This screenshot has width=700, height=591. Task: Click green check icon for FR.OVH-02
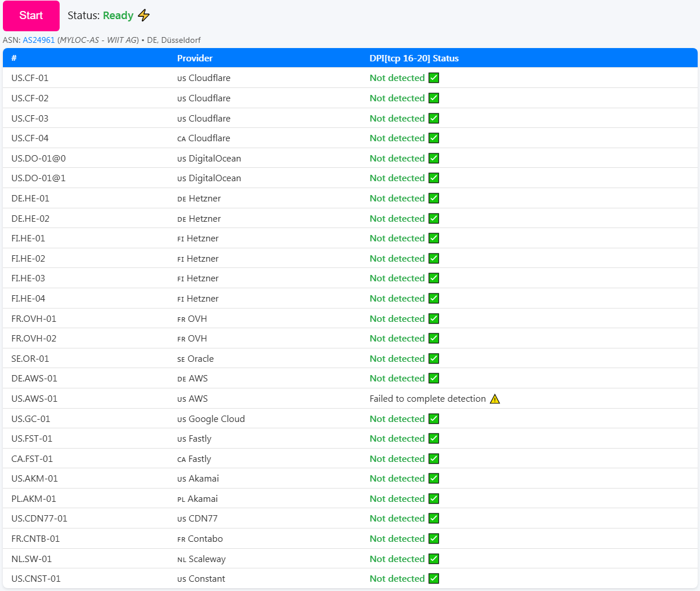coord(434,338)
